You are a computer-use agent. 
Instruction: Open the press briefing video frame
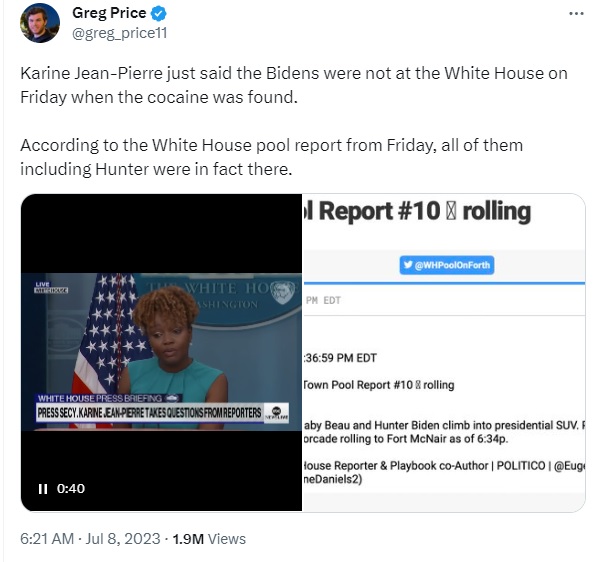tap(161, 352)
